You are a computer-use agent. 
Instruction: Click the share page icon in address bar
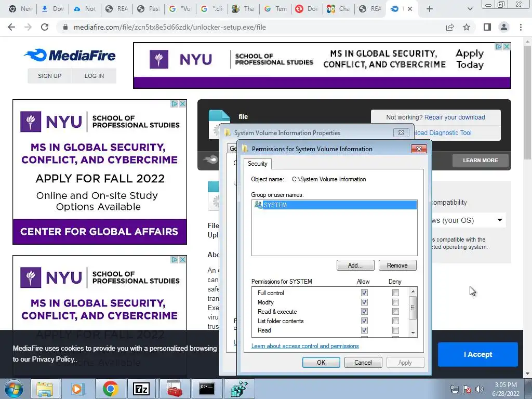point(450,27)
